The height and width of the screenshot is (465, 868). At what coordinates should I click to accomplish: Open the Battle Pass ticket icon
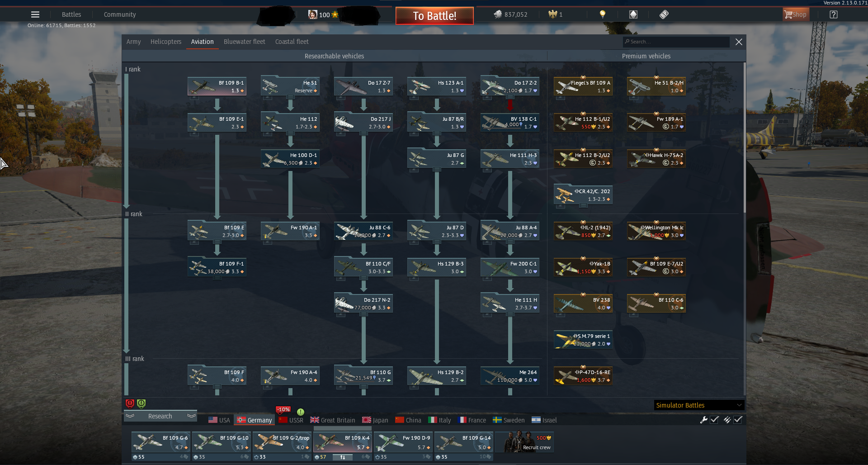[664, 14]
